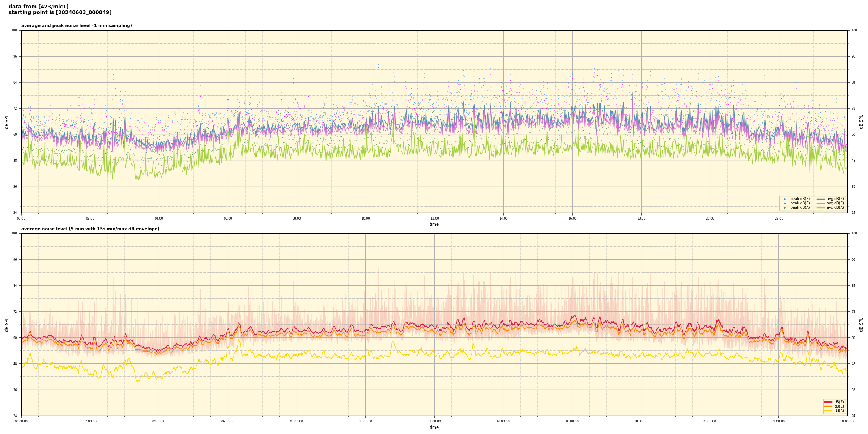868x434 pixels.
Task: Click the orange dB(C) swatch in bottom legend
Action: click(828, 406)
